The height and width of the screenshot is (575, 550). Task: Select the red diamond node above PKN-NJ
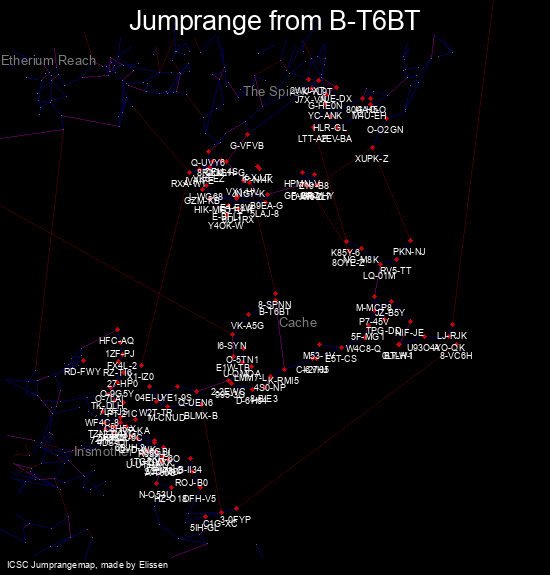pos(410,241)
